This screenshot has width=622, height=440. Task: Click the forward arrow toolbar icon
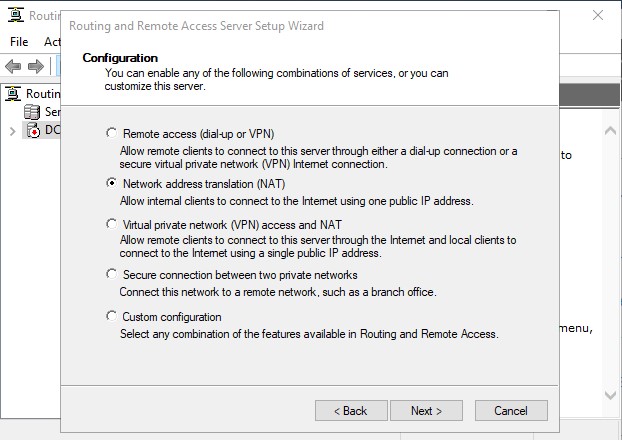36,66
